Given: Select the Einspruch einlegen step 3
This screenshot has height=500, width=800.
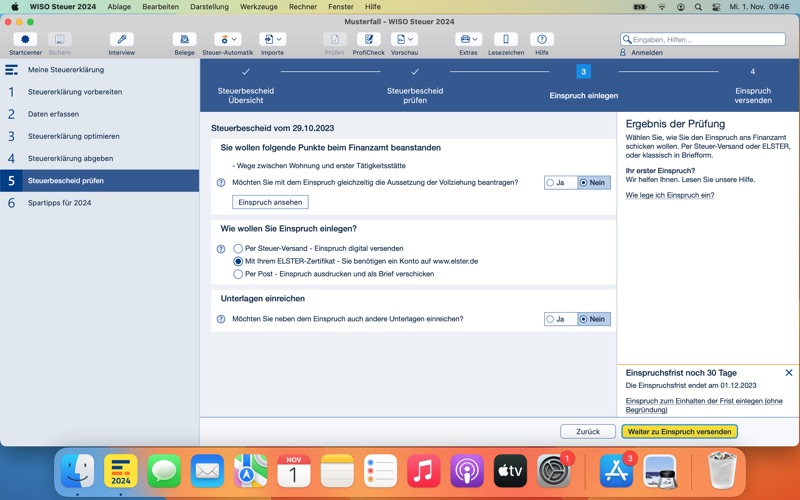Looking at the screenshot, I should tap(583, 83).
